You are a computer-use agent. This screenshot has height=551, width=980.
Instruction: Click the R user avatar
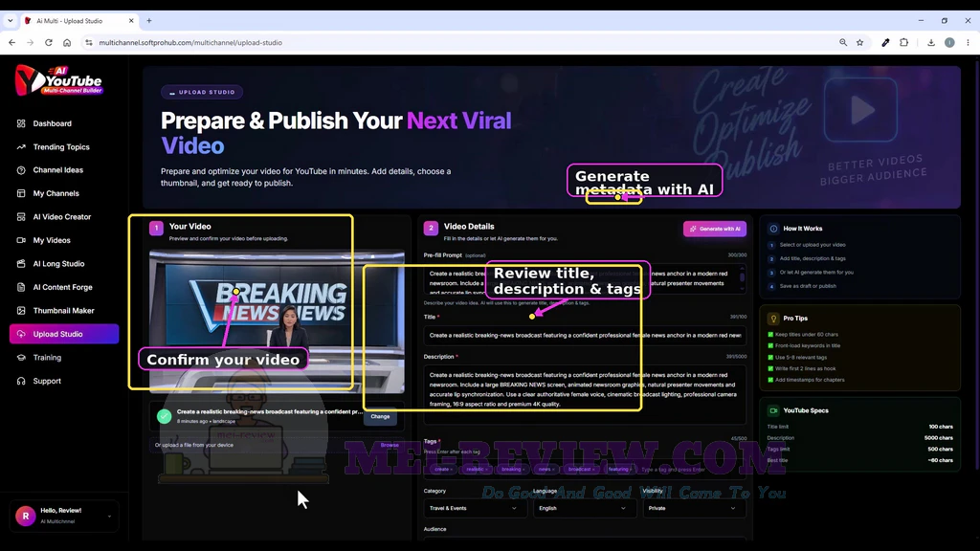click(26, 516)
